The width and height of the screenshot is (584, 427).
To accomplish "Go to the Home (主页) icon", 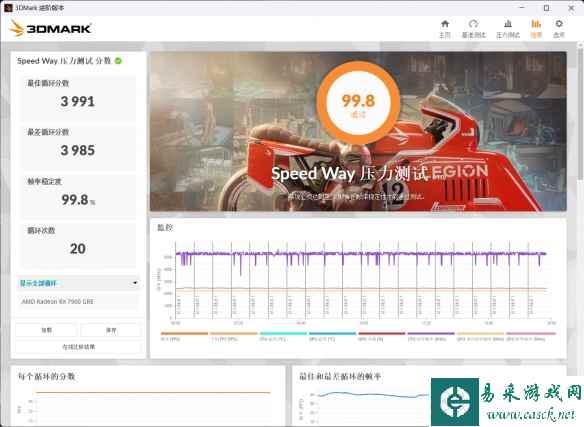I will tap(445, 24).
